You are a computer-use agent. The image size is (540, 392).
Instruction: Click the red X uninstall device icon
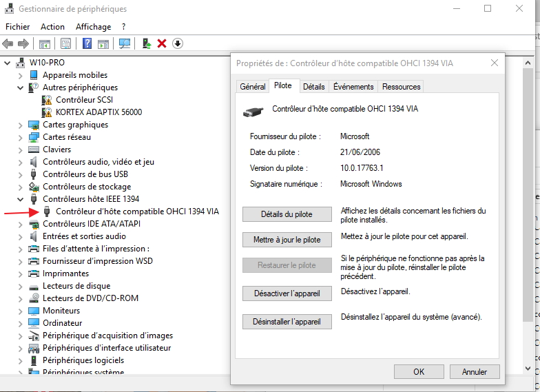click(162, 44)
